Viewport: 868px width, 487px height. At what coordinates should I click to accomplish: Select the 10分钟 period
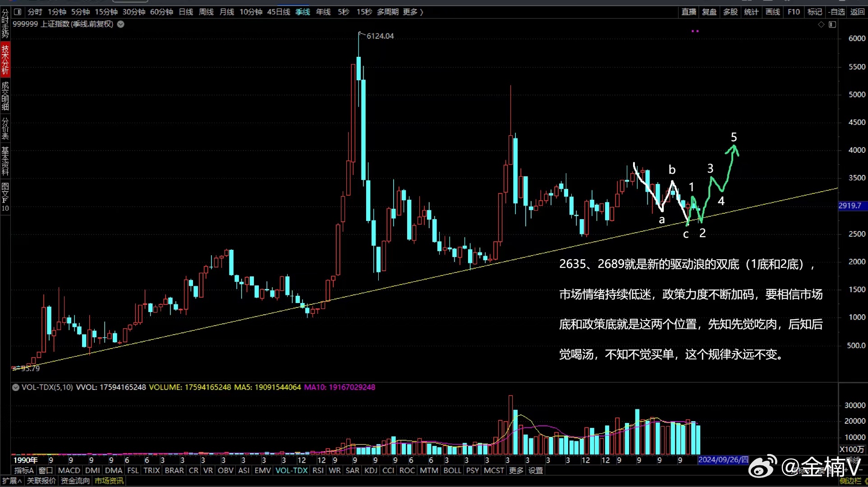pos(251,12)
